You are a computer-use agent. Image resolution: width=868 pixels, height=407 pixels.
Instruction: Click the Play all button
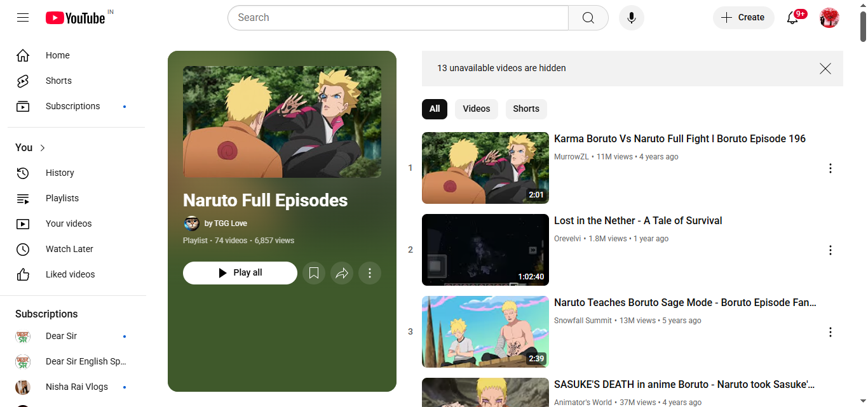pyautogui.click(x=240, y=273)
